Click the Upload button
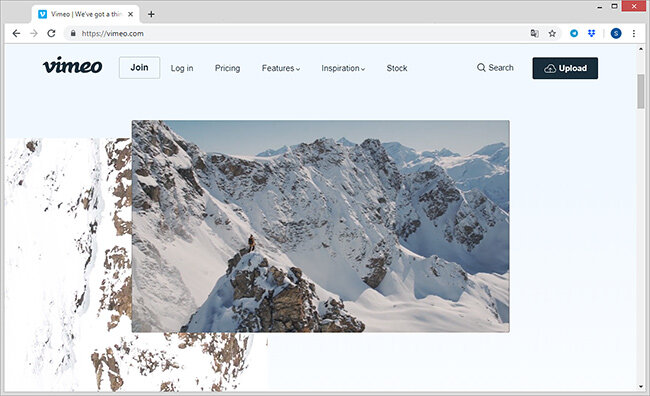 [565, 68]
